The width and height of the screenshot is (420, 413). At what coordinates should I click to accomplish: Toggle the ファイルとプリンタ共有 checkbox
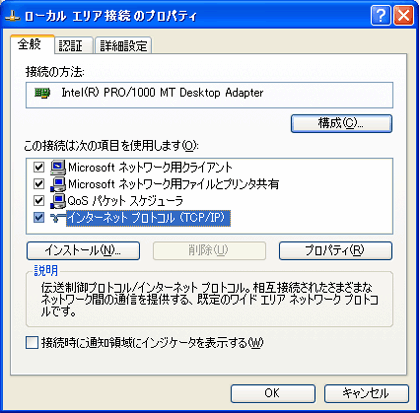[39, 184]
